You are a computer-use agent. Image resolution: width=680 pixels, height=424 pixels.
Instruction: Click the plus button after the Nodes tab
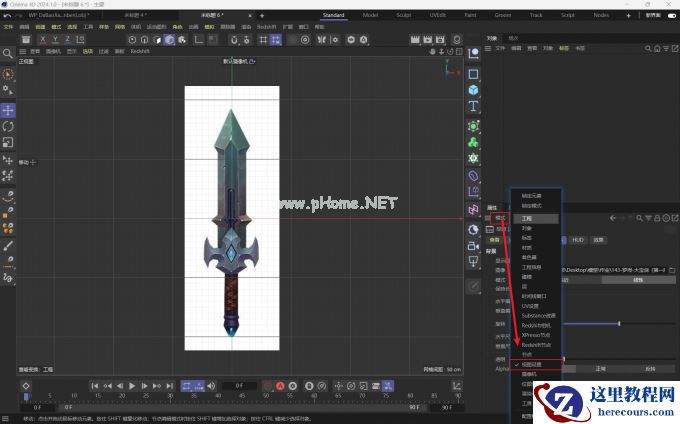pyautogui.click(x=628, y=16)
